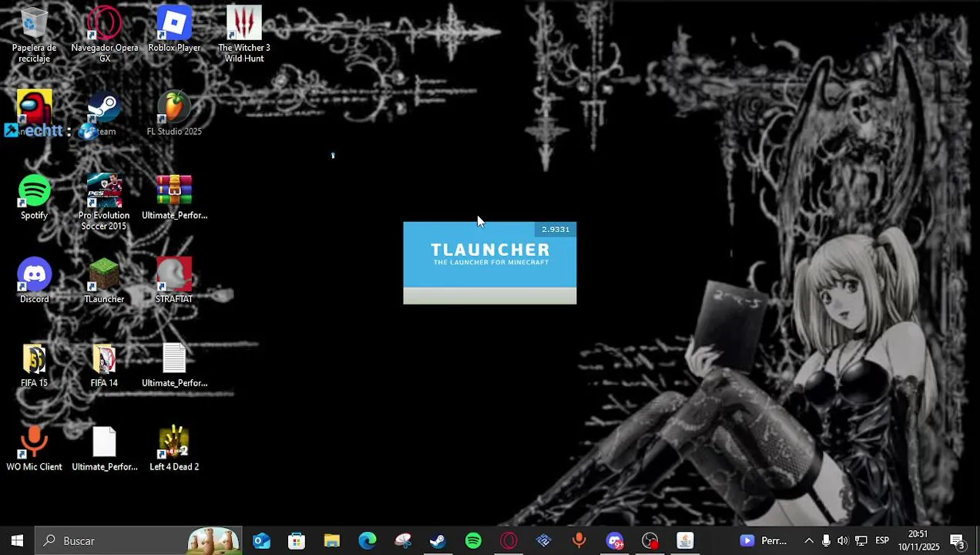Select the STRAFTAT desktop shortcut
980x555 pixels.
174,281
